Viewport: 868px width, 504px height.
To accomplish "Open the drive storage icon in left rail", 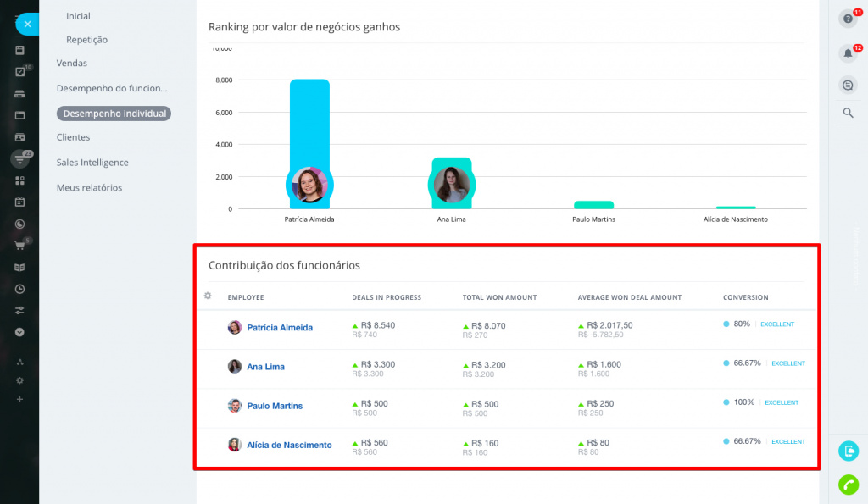I will tap(20, 94).
